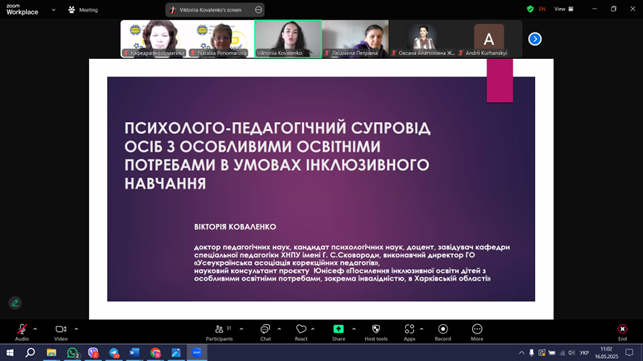This screenshot has width=643, height=361.
Task: Open the taskbar clock and date
Action: pos(606,353)
